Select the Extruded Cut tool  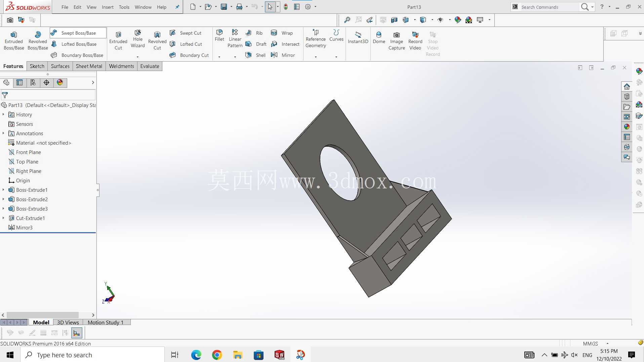(x=118, y=41)
